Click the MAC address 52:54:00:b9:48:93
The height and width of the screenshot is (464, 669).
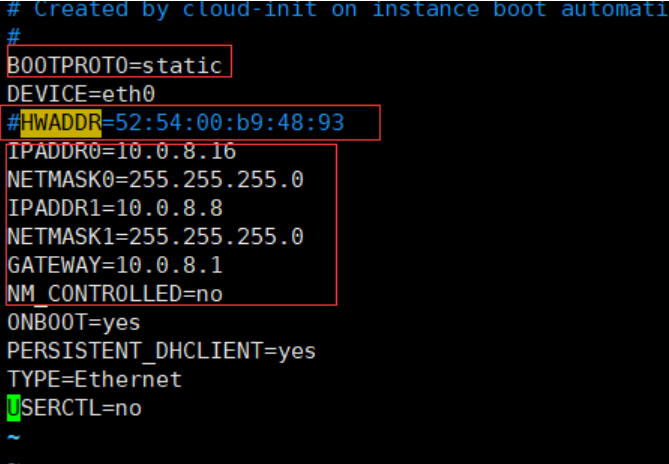click(230, 123)
